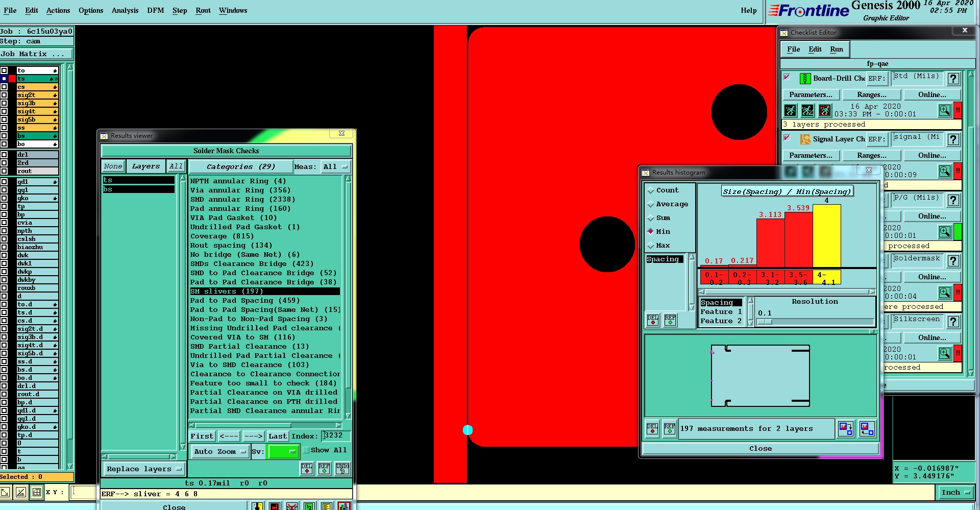Click First button in Results viewer
Image resolution: width=980 pixels, height=510 pixels.
pyautogui.click(x=202, y=436)
